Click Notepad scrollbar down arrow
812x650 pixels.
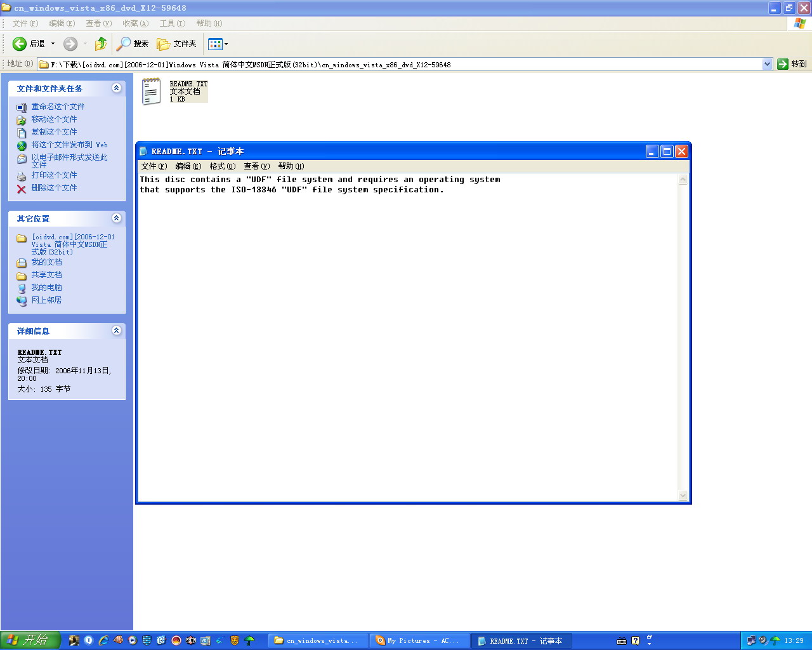683,496
